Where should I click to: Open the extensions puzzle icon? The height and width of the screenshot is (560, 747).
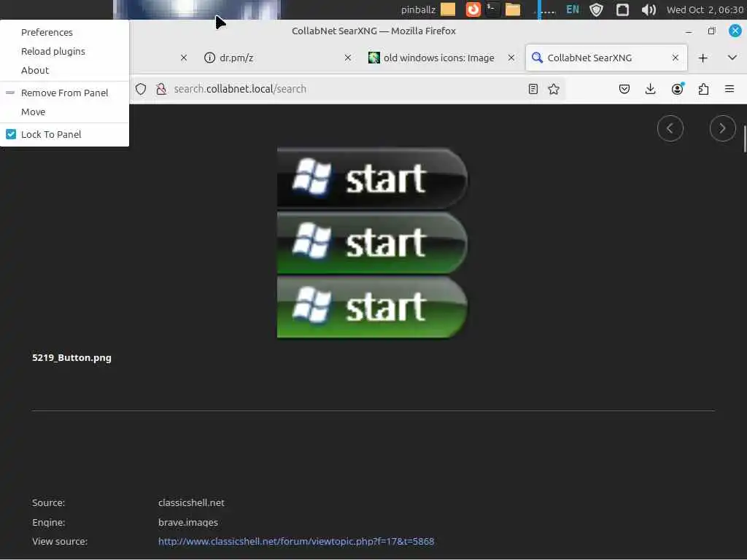pos(704,89)
